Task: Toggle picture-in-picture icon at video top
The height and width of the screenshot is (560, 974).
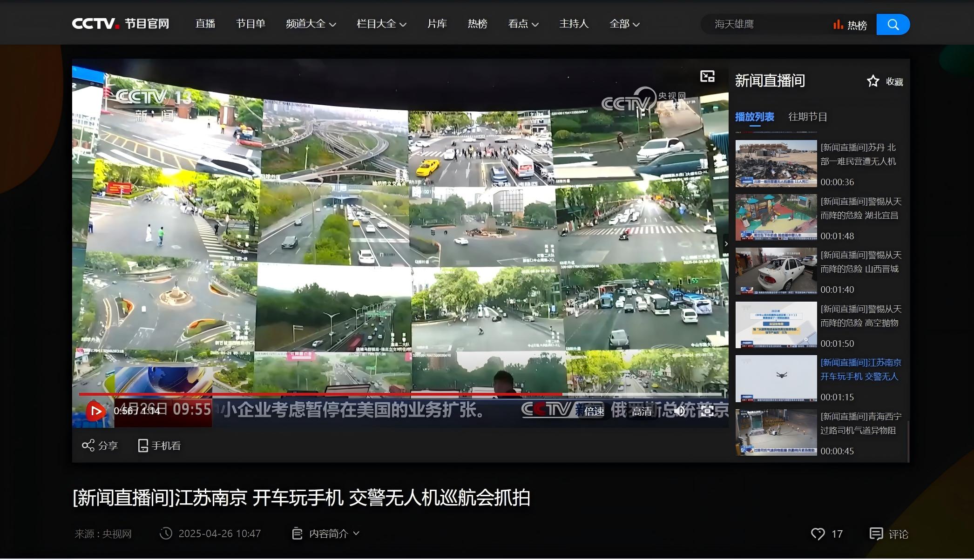Action: [707, 76]
